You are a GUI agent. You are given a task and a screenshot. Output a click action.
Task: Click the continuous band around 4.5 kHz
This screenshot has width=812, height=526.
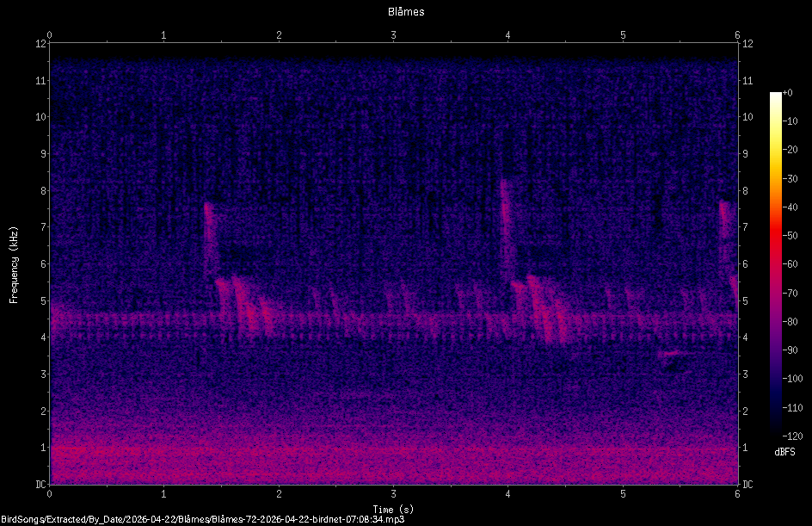(x=394, y=319)
